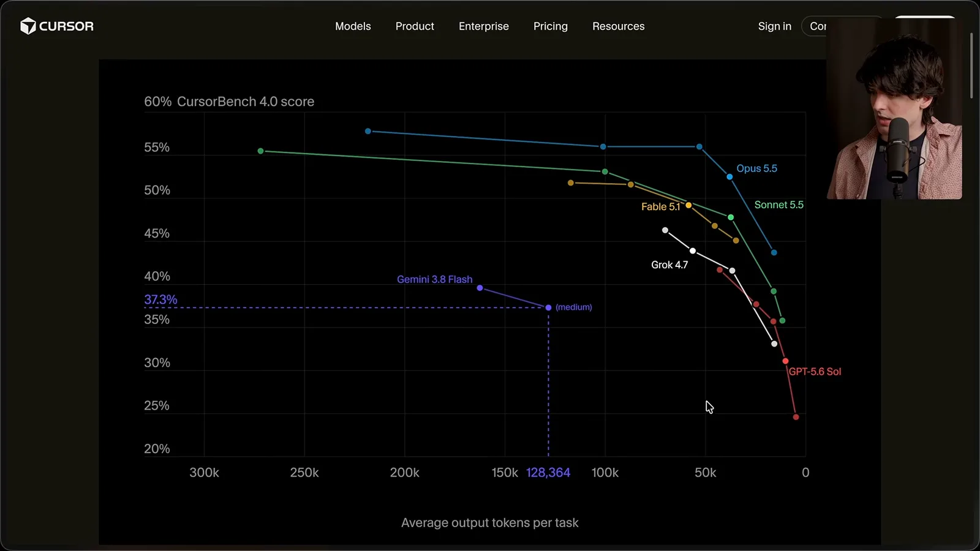980x551 pixels.
Task: Click the 300k x-axis label
Action: [204, 473]
